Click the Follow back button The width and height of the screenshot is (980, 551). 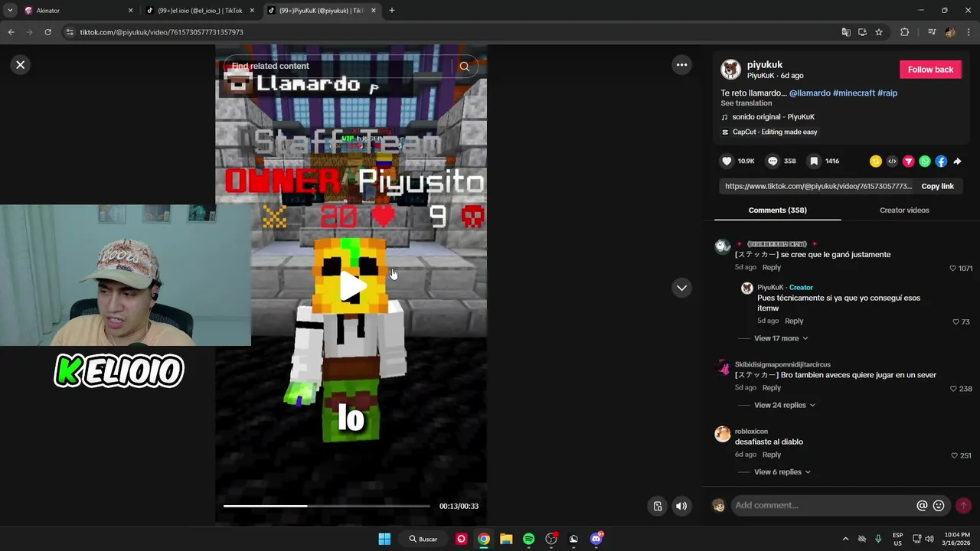tap(930, 70)
